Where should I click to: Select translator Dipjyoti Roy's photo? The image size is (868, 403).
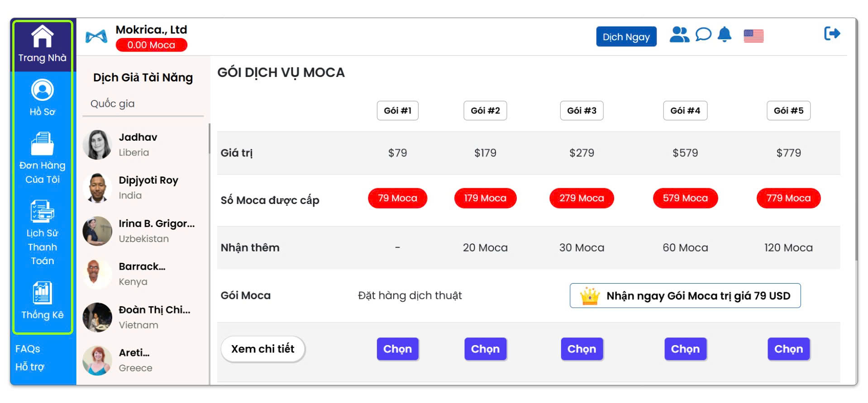pos(97,188)
